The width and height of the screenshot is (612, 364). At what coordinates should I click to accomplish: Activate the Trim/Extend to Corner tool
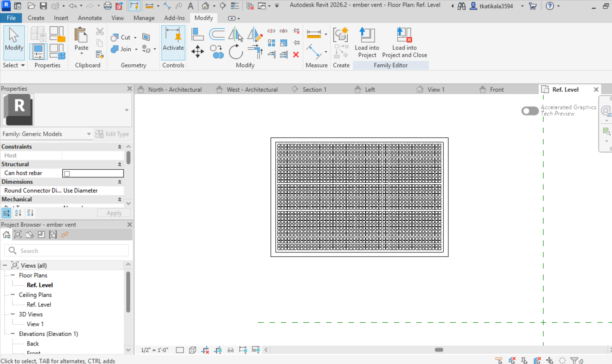pos(255,51)
